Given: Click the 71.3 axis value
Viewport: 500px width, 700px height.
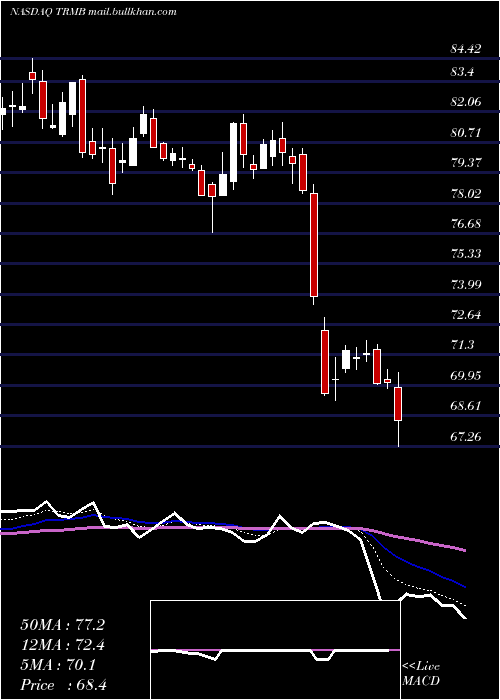Looking at the screenshot, I should 462,345.
